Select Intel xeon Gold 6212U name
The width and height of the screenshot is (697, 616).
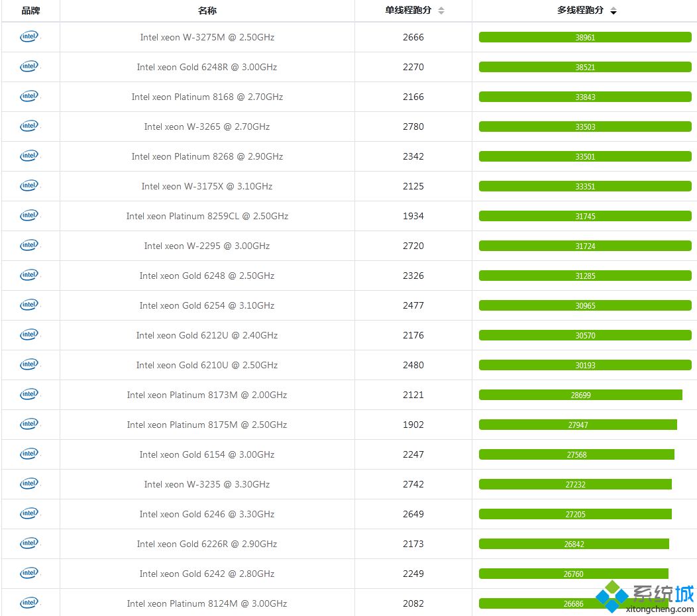coord(207,335)
